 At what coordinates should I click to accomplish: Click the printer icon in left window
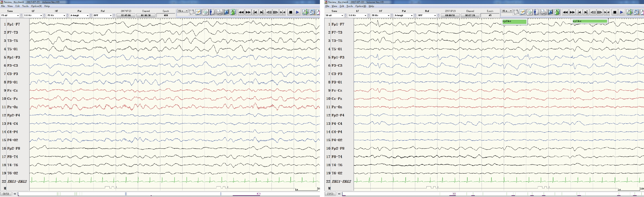pyautogui.click(x=219, y=12)
